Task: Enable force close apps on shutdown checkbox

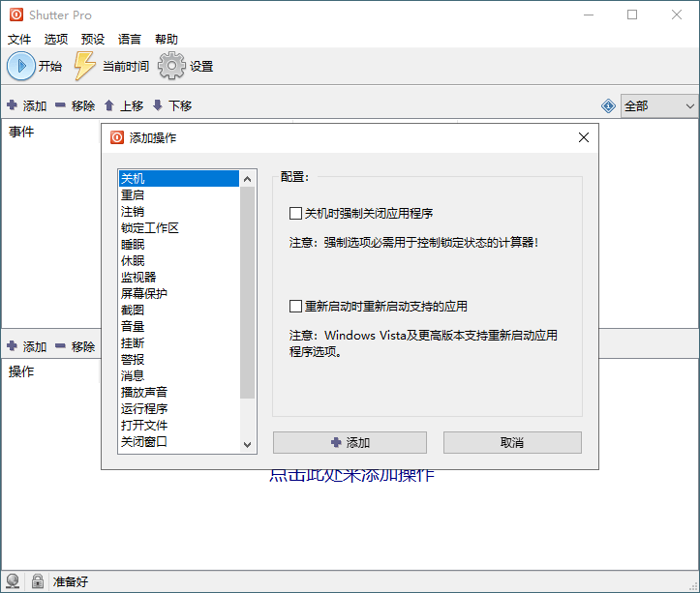Action: pyautogui.click(x=296, y=213)
